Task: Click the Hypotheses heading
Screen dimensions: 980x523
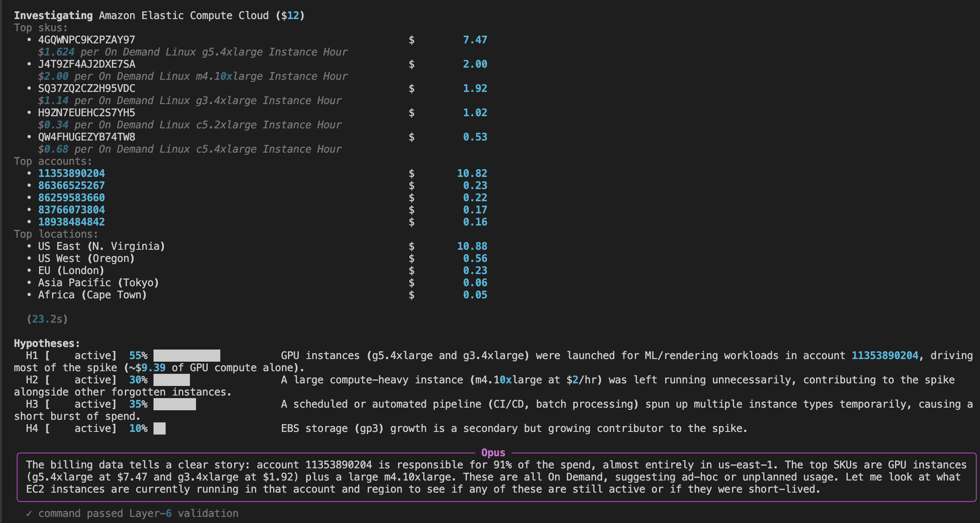Action: click(47, 343)
